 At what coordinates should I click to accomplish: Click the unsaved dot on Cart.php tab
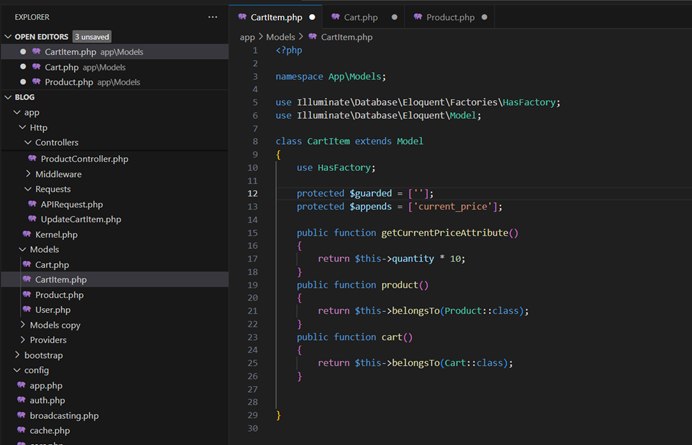click(394, 17)
